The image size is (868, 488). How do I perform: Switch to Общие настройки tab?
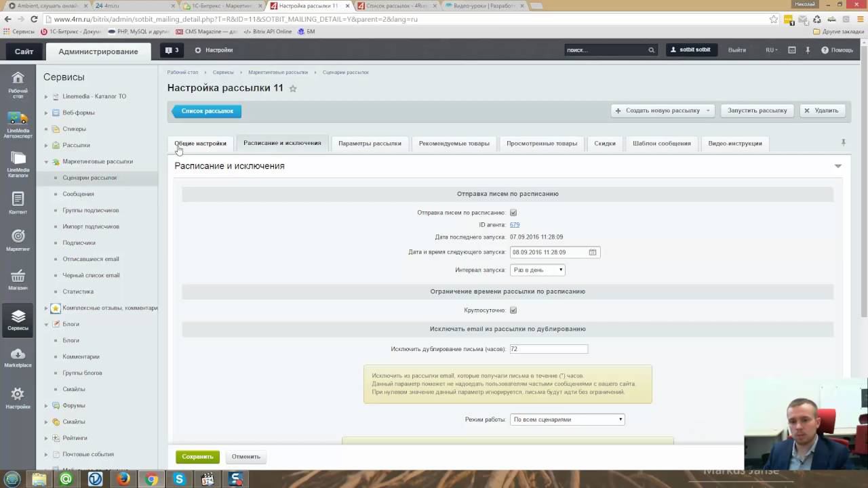coord(201,143)
